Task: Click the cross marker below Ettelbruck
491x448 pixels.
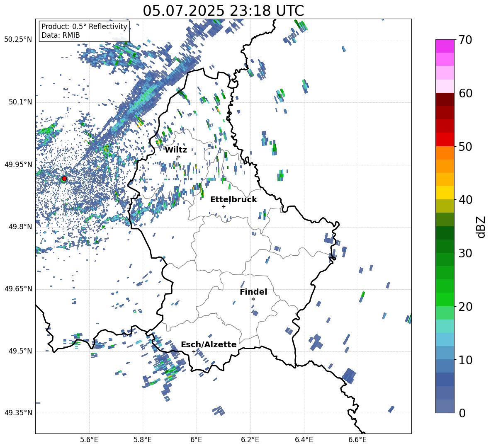Action: pos(224,206)
